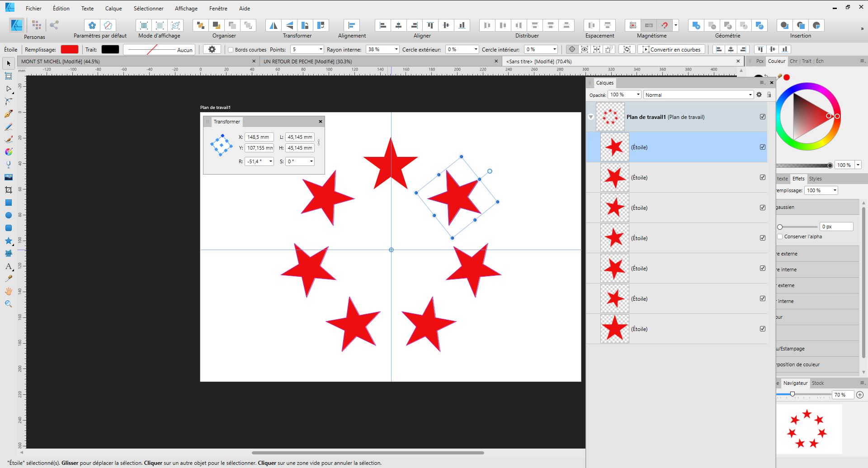Image resolution: width=868 pixels, height=468 pixels.
Task: Lock the layer with padlock icon
Action: point(769,95)
